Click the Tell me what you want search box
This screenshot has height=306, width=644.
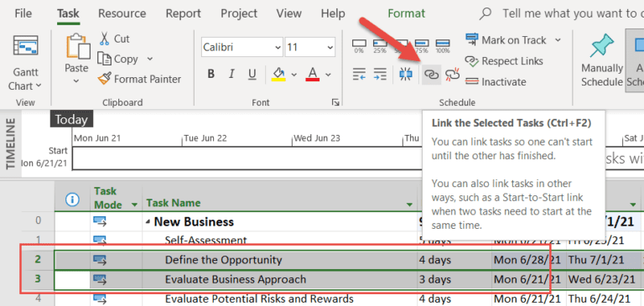[x=573, y=13]
